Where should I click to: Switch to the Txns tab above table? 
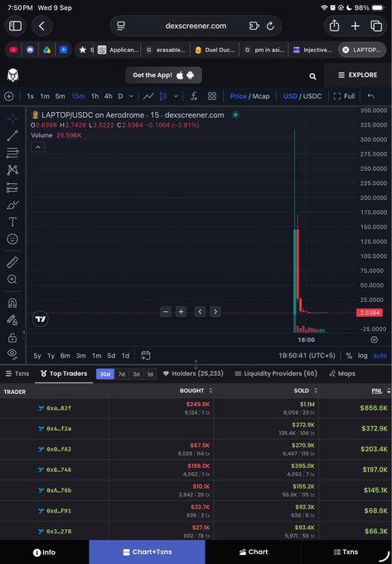[17, 373]
